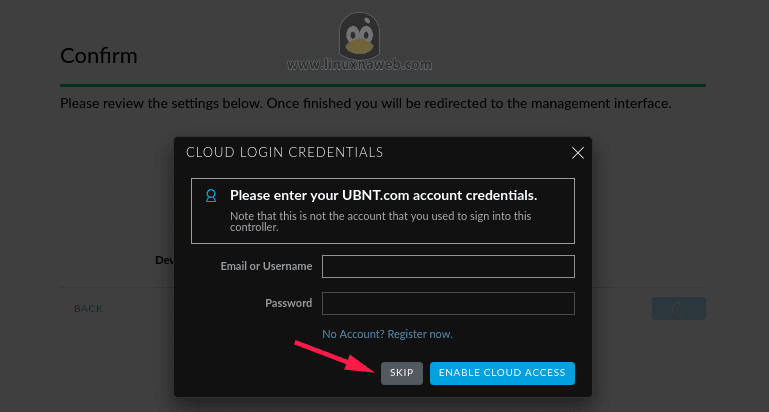Image resolution: width=769 pixels, height=412 pixels.
Task: Click the loading spinner button behind dialog
Action: 678,308
